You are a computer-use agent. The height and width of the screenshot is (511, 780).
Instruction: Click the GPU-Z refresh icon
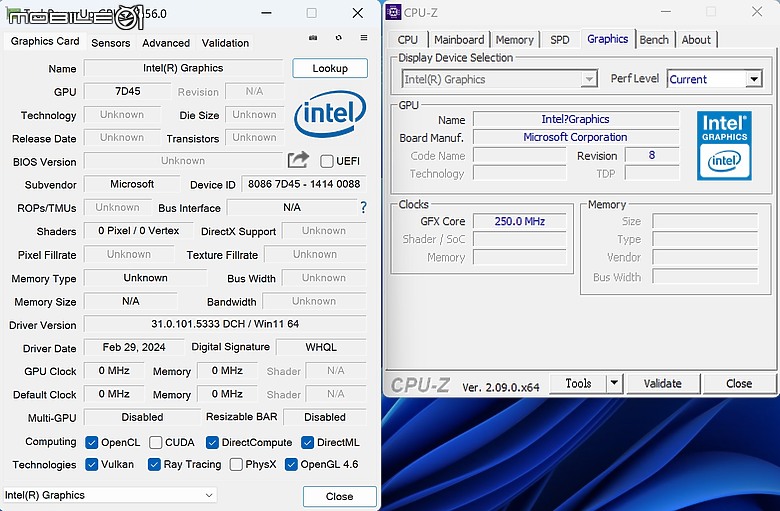pos(339,38)
